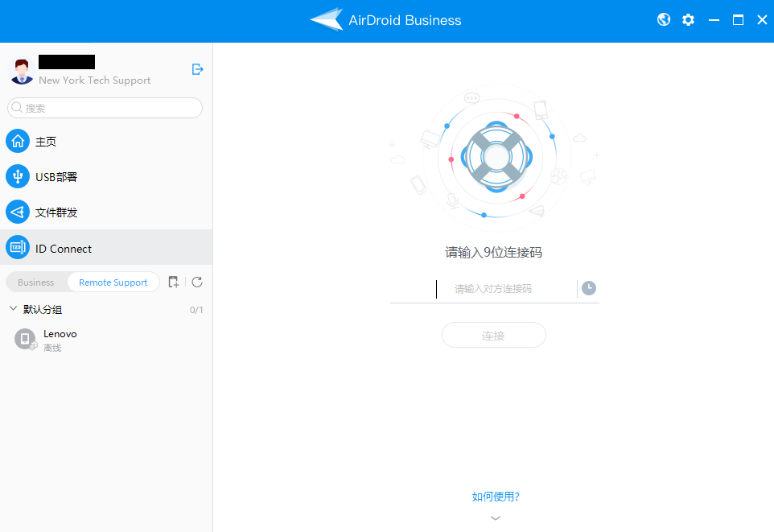Click the sign-out icon beside the profile
774x532 pixels.
point(197,69)
